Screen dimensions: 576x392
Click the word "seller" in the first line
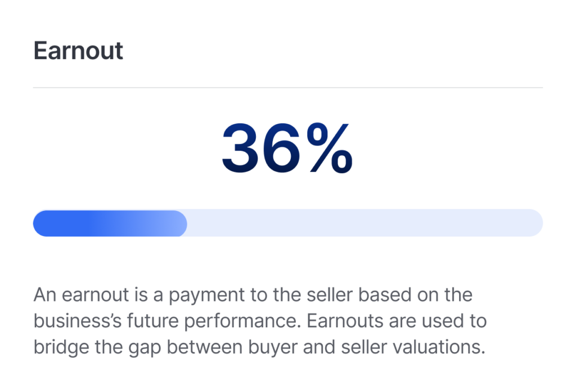pos(330,295)
